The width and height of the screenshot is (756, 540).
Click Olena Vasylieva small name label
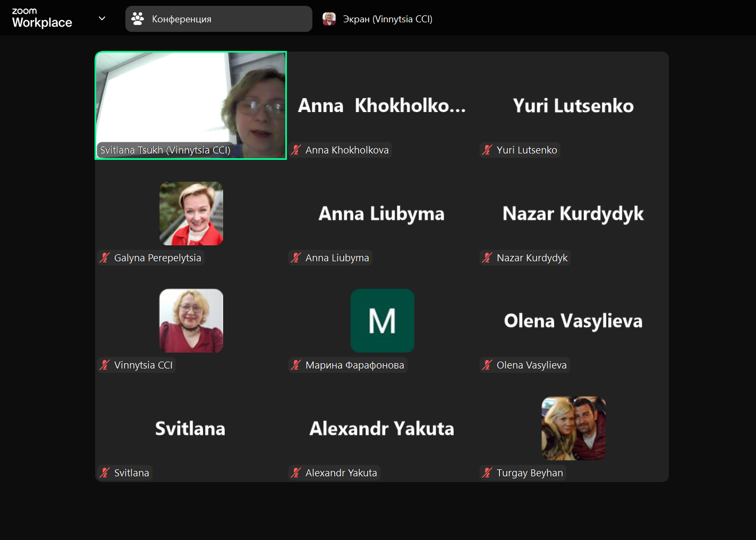pos(532,365)
